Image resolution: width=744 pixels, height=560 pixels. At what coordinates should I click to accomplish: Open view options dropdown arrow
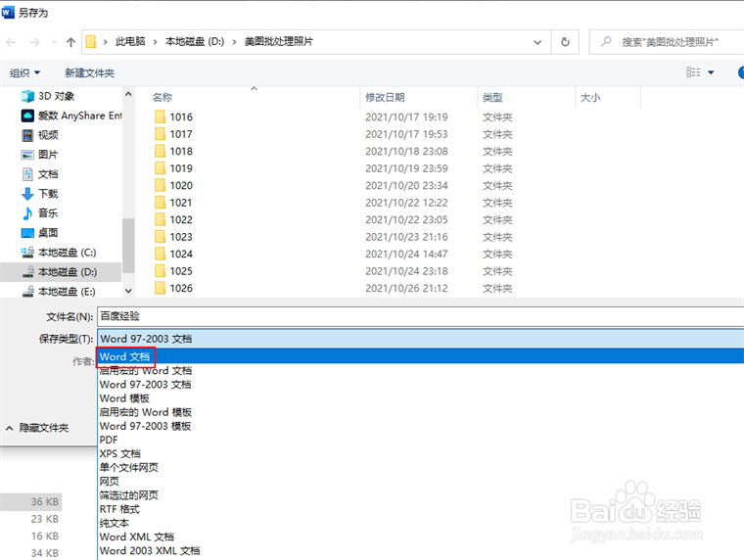click(x=711, y=72)
